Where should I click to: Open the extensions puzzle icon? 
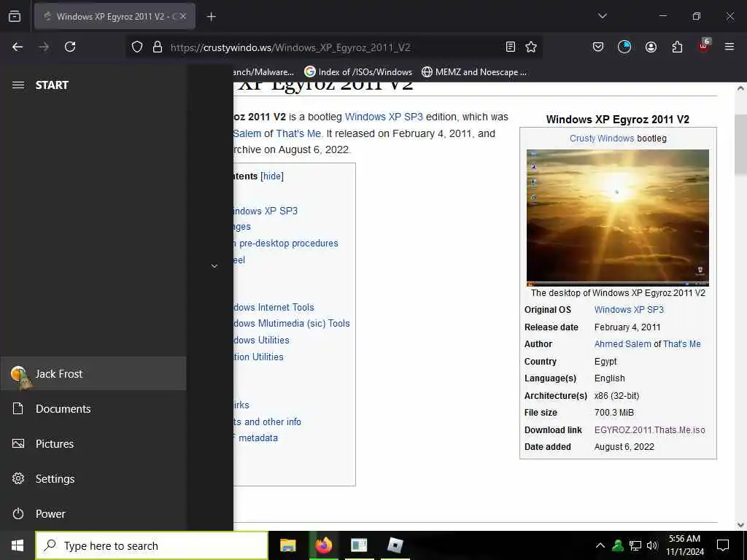pos(677,47)
